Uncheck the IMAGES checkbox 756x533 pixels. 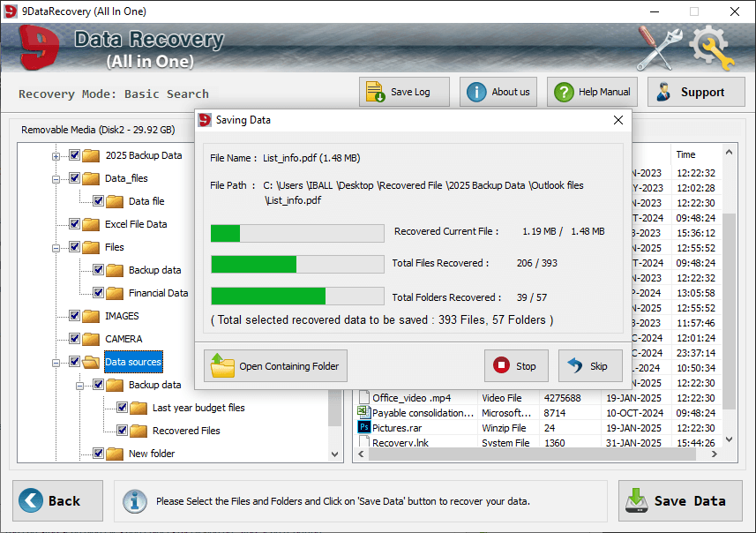coord(74,315)
